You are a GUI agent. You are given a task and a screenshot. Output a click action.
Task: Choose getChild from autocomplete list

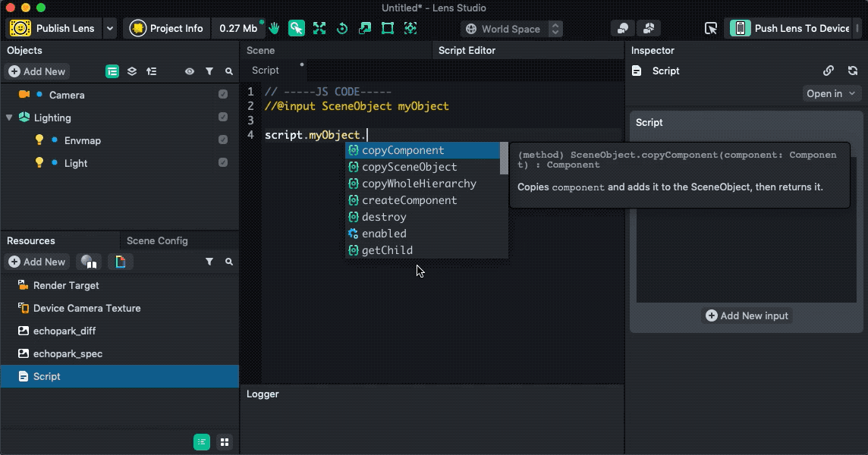pos(423,249)
